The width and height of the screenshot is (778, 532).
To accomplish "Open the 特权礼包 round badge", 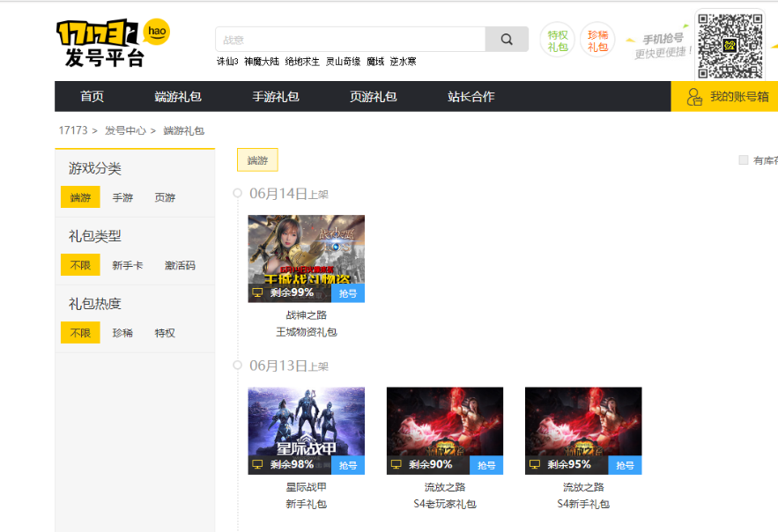I will tap(557, 41).
